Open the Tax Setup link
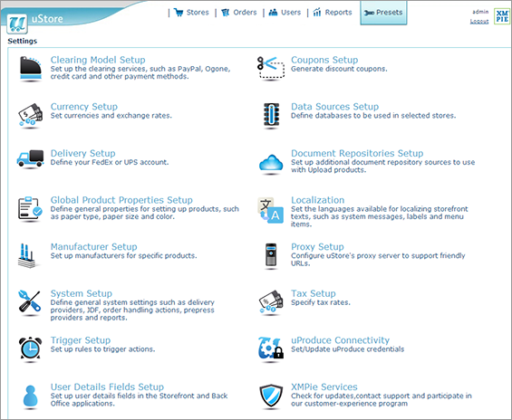Image resolution: width=512 pixels, height=420 pixels. pyautogui.click(x=314, y=293)
